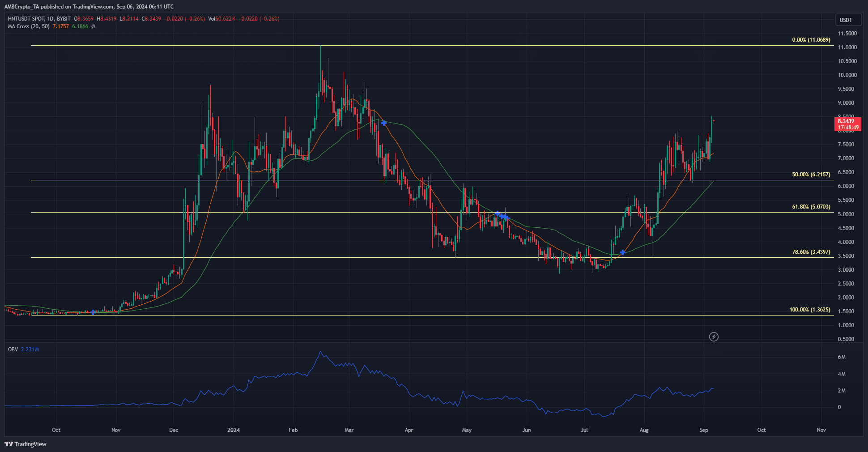Click the OBV value 2.231M
Screen dimensions: 868x452
pos(30,350)
